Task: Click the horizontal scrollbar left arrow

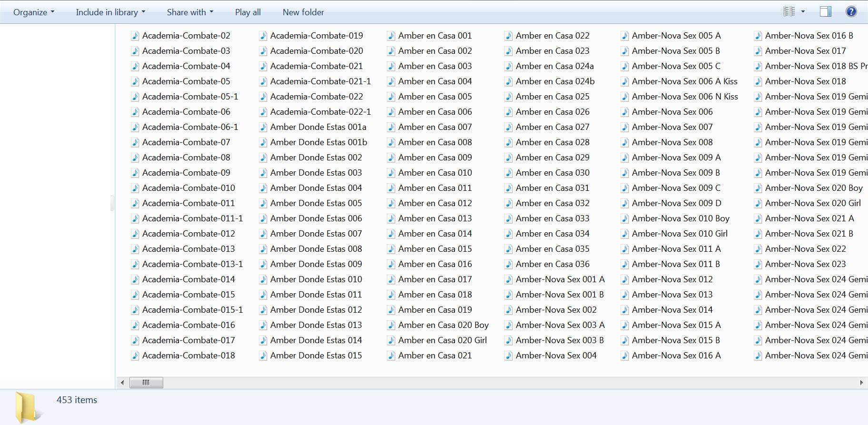Action: pos(122,383)
